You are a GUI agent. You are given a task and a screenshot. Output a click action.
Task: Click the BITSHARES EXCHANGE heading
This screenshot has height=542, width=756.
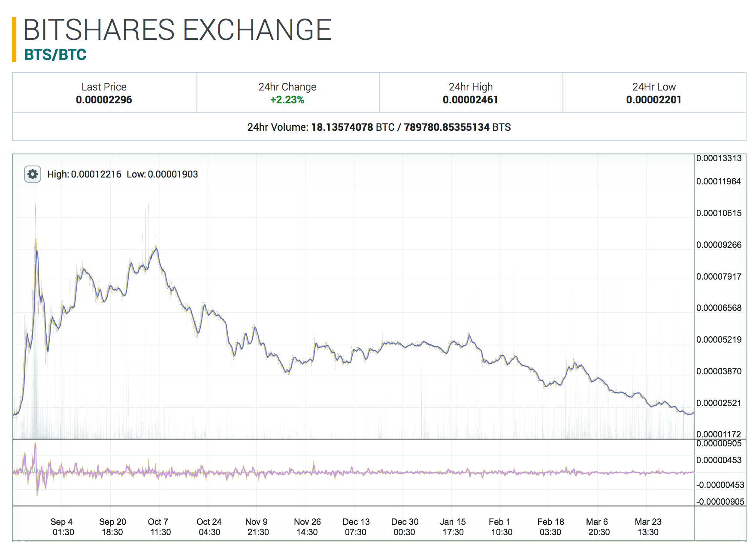(177, 30)
